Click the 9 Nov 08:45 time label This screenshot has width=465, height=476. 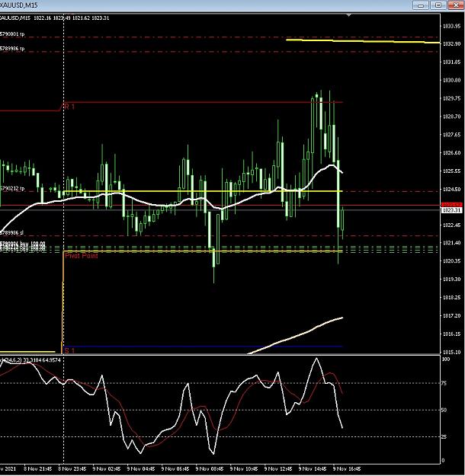tap(210, 468)
